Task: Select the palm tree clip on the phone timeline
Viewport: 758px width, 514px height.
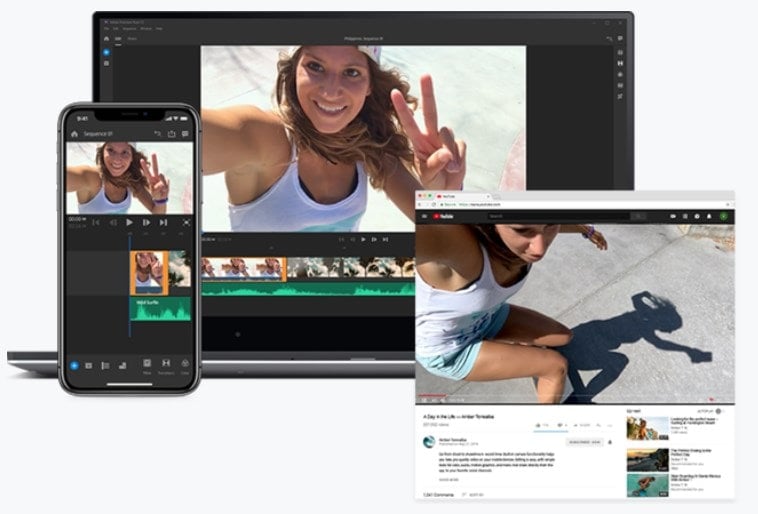Action: click(x=180, y=269)
